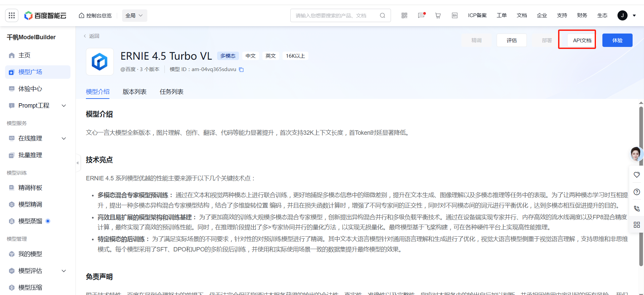
Task: Click the API文档 button
Action: tap(582, 40)
